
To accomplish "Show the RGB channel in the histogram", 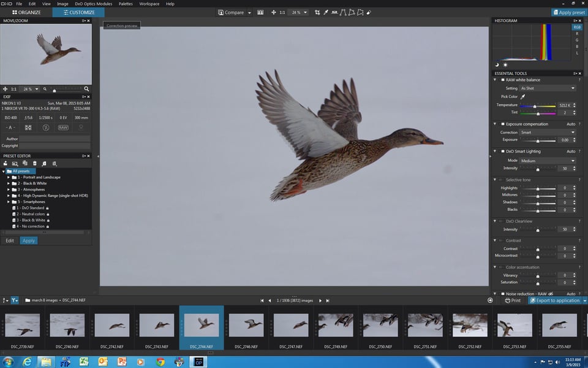I will click(x=577, y=27).
